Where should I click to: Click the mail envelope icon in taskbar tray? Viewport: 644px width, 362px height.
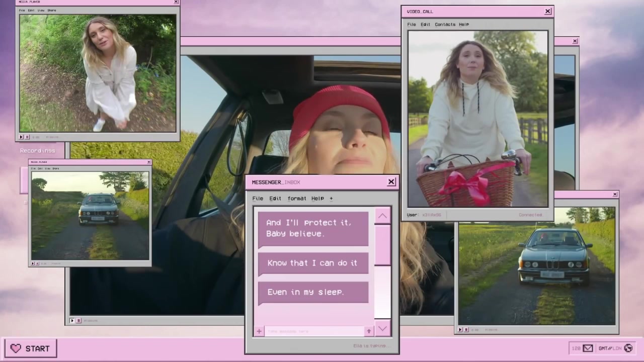(x=588, y=348)
